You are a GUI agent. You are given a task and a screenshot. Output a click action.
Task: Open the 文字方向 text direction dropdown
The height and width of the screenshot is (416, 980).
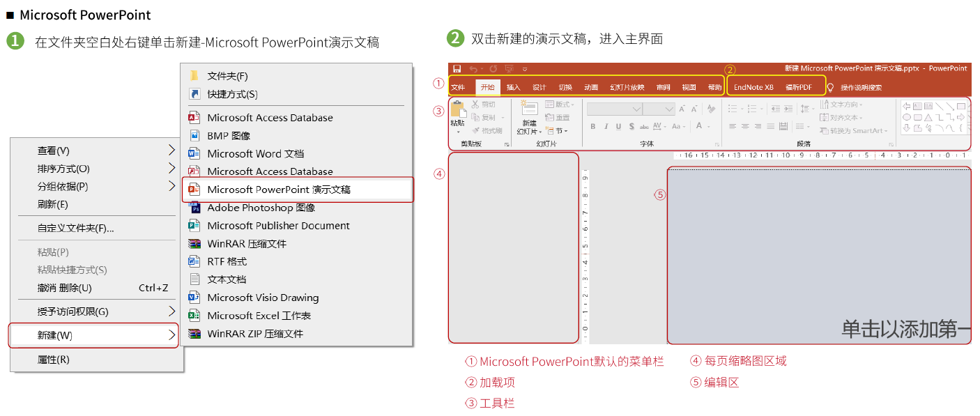pos(841,105)
